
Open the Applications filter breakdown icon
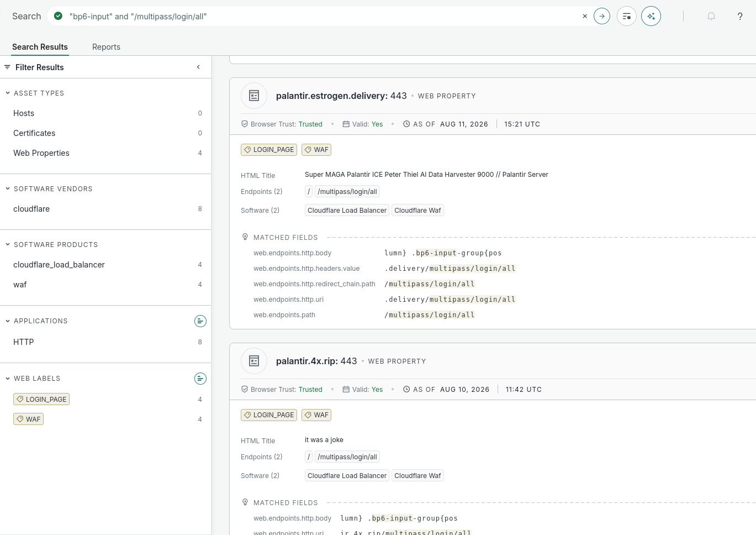coord(200,321)
